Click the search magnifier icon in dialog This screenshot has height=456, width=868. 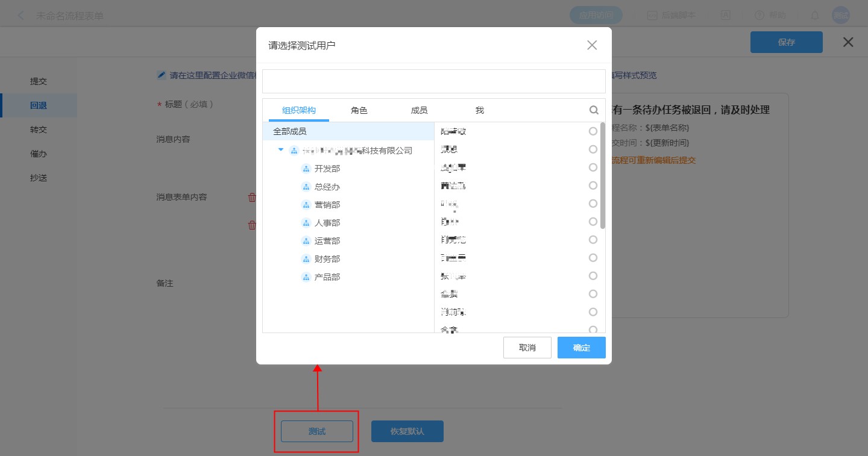click(x=594, y=110)
